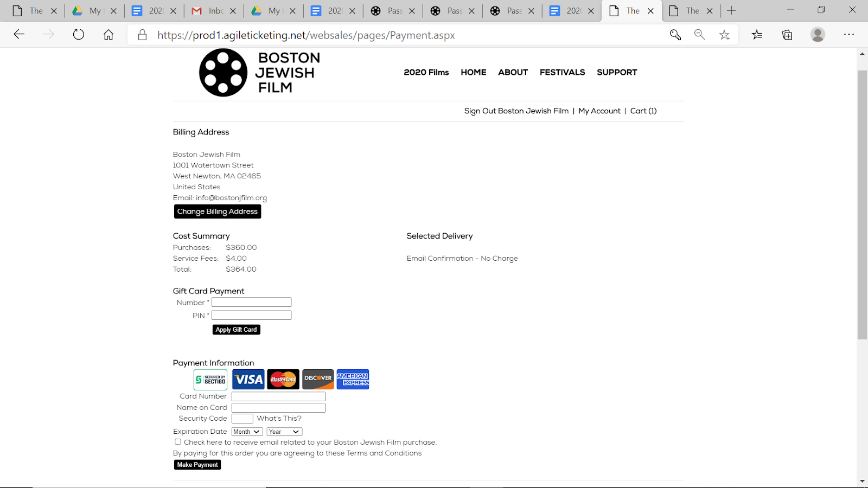
Task: Focus the gift card PIN field
Action: click(252, 315)
